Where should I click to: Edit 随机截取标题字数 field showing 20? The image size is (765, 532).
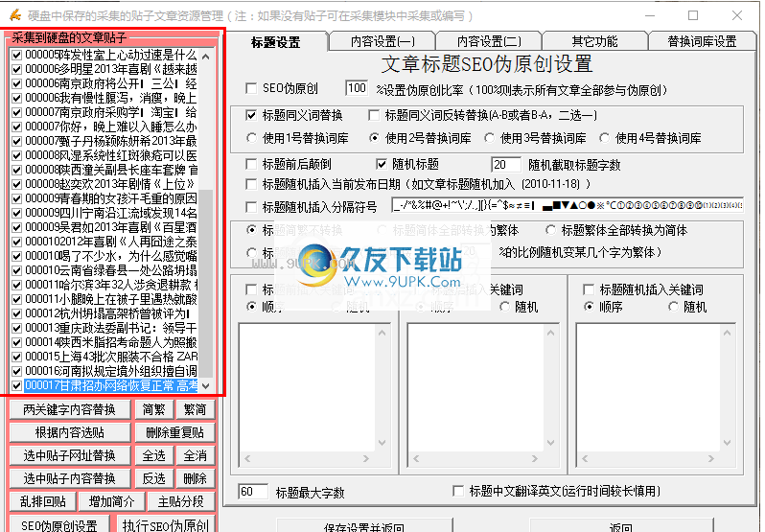click(506, 164)
